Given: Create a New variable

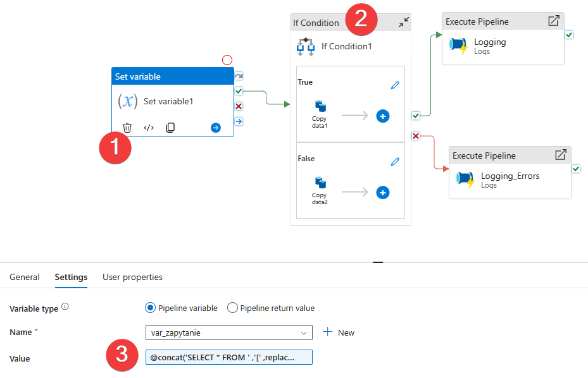Looking at the screenshot, I should pyautogui.click(x=339, y=332).
